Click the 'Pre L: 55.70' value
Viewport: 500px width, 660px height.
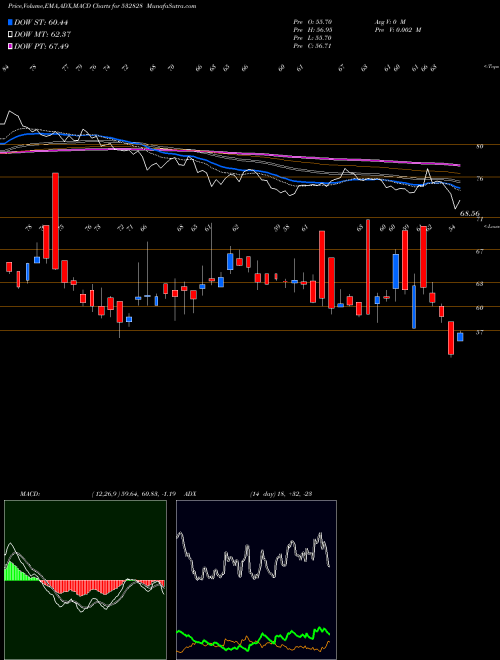tap(313, 38)
